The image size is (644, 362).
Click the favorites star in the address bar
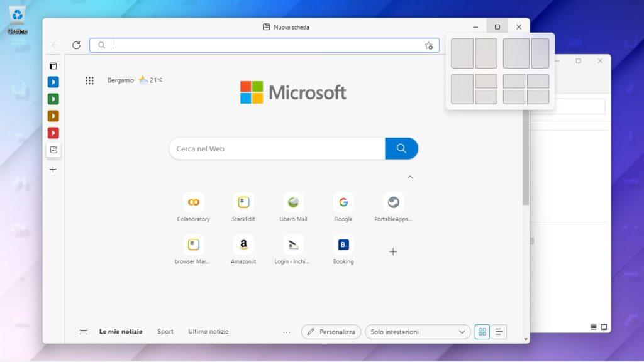click(429, 45)
